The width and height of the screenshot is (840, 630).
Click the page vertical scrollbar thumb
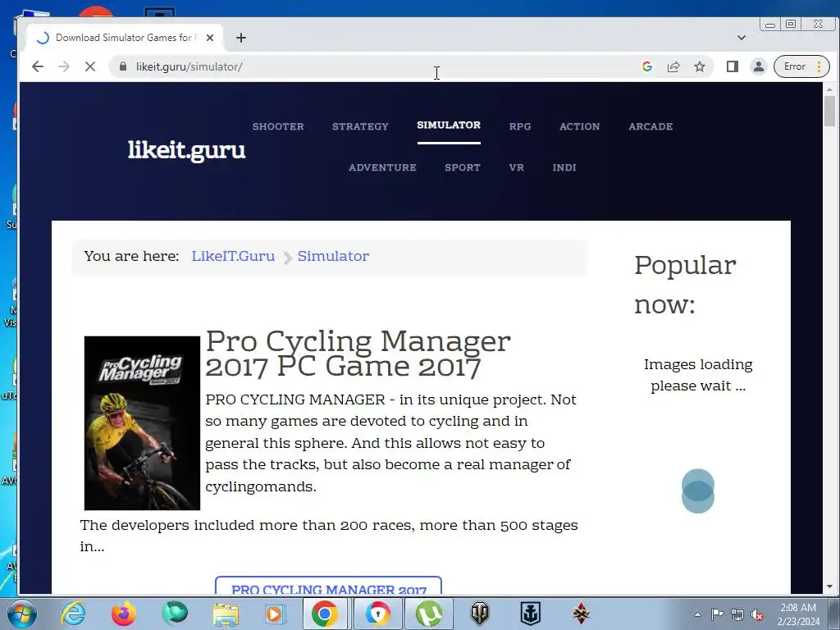pos(830,111)
